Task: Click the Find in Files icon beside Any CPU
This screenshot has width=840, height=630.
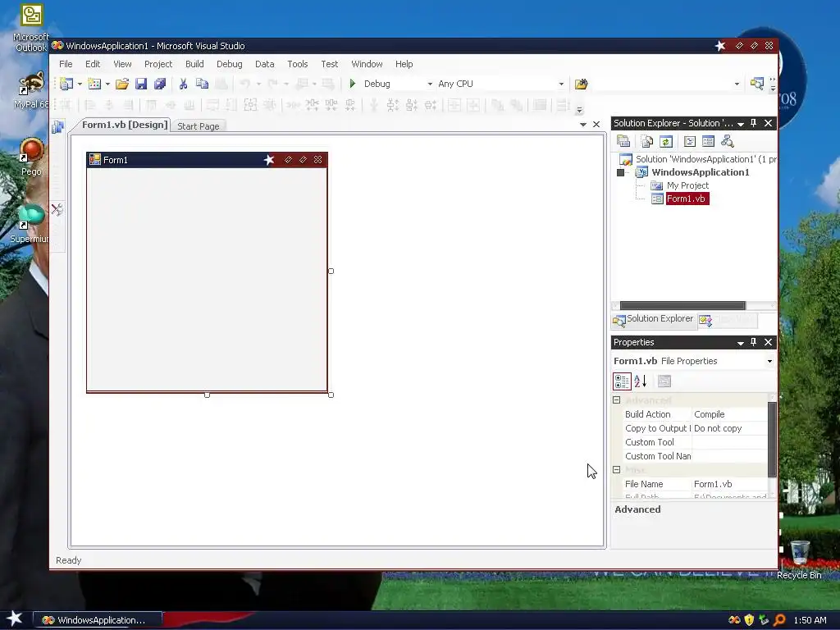Action: point(582,84)
